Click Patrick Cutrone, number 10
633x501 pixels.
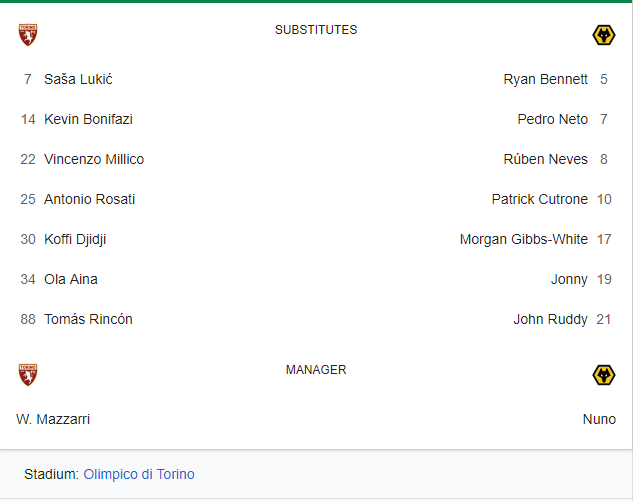tap(540, 199)
